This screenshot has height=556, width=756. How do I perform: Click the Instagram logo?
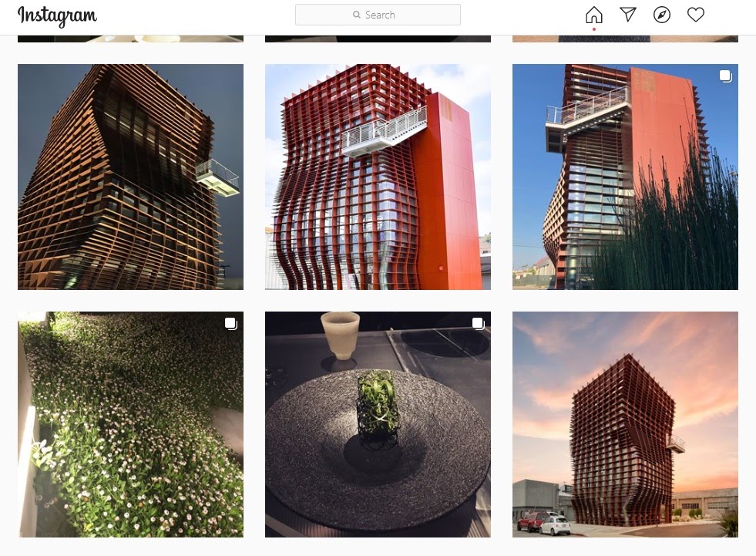[x=57, y=15]
